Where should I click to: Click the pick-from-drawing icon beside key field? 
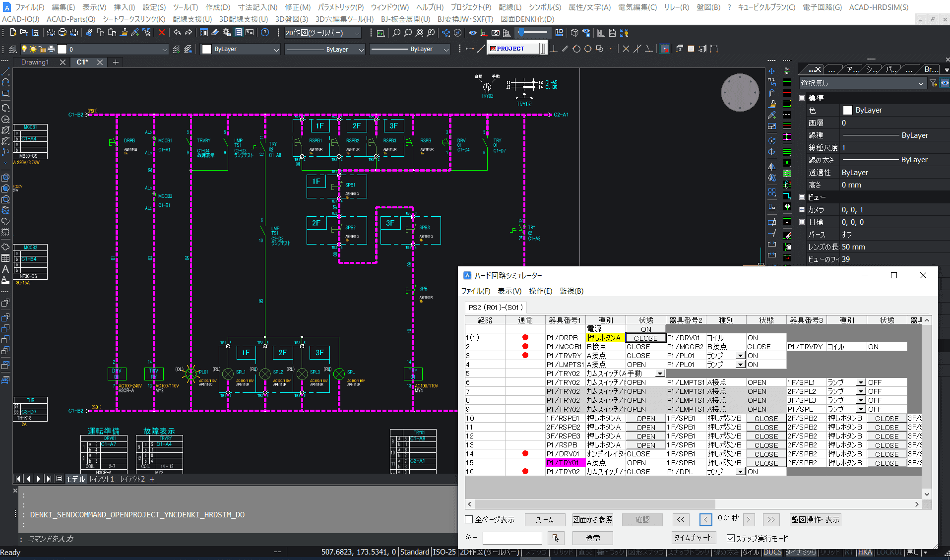coord(556,538)
